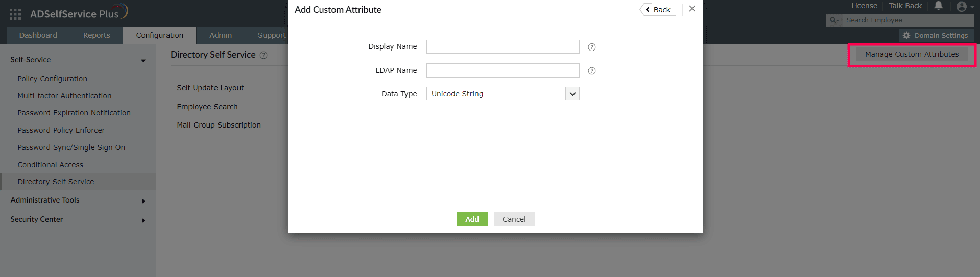This screenshot has width=980, height=277.
Task: Open the Data Type dropdown
Action: (x=572, y=94)
